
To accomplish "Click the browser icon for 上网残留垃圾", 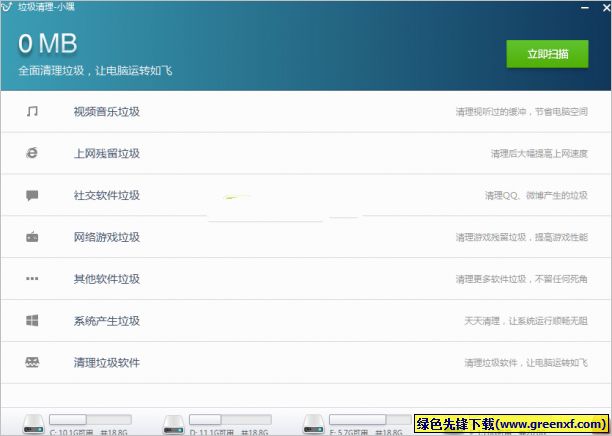I will click(32, 153).
